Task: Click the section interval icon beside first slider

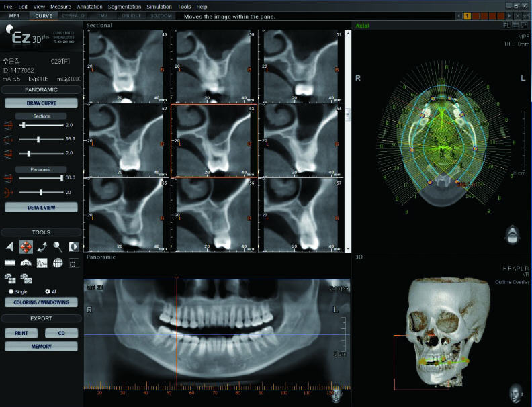Action: 9,125
